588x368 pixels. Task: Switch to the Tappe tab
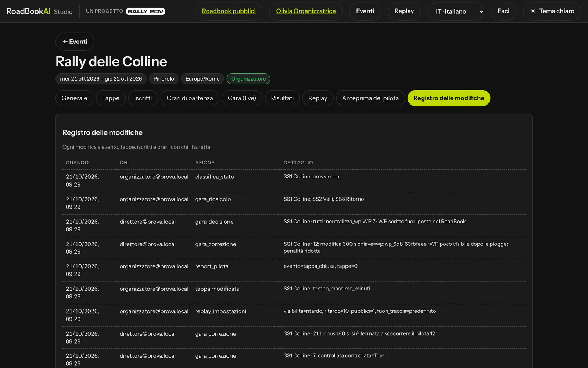(111, 98)
